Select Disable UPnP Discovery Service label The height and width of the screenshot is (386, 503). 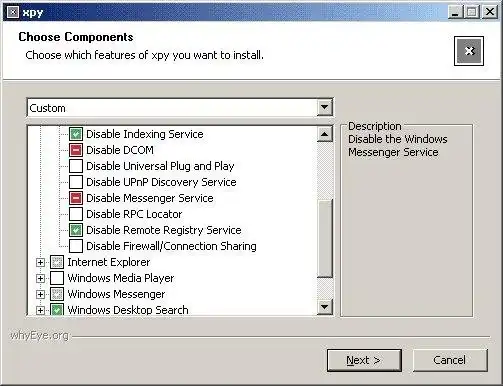pyautogui.click(x=161, y=182)
